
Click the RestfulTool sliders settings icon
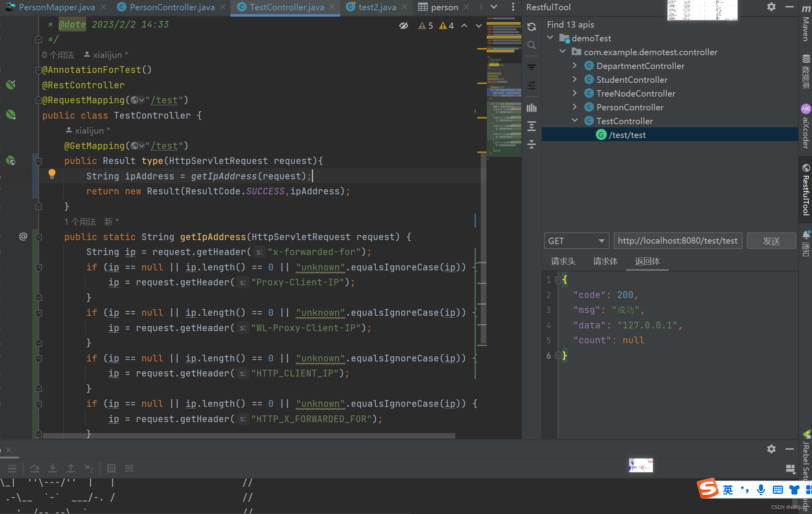pos(532,86)
